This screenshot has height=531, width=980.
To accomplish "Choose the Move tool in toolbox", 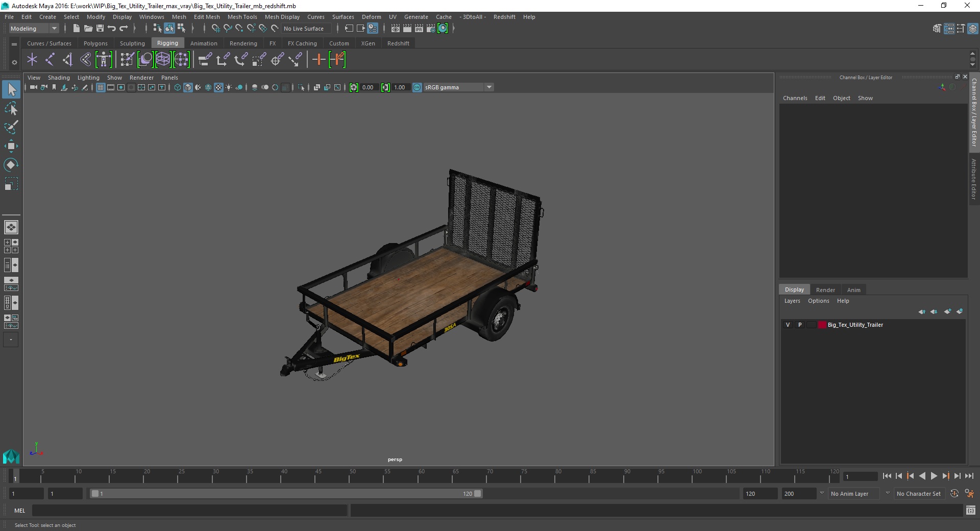I will click(x=11, y=146).
